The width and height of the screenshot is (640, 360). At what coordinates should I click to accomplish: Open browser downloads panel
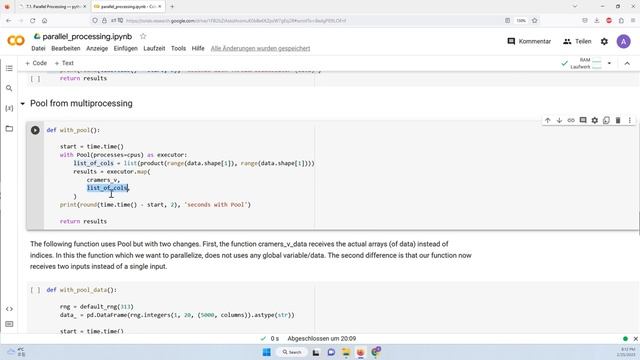click(597, 20)
